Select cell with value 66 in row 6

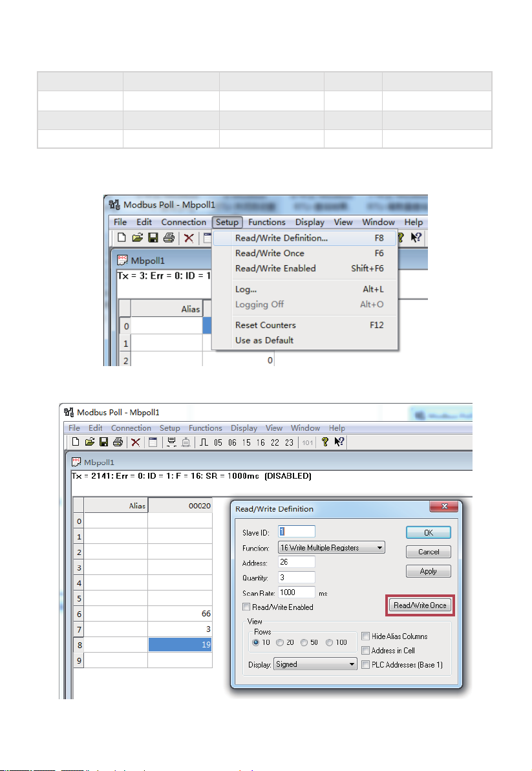[x=180, y=614]
